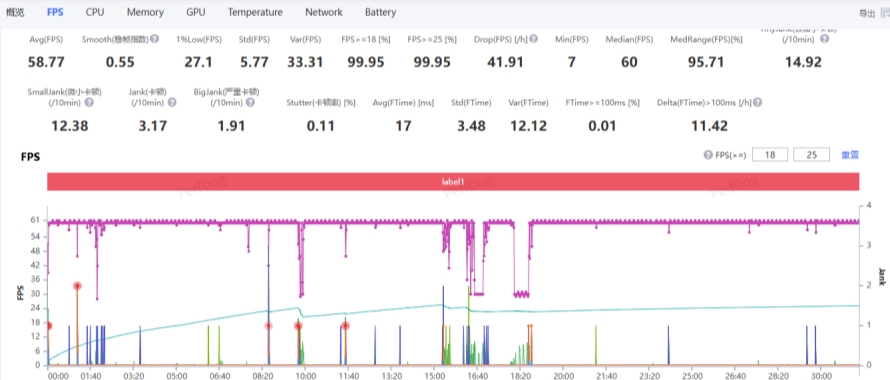Switch to the 概览 overview tab
This screenshot has height=380, width=890.
coord(15,12)
